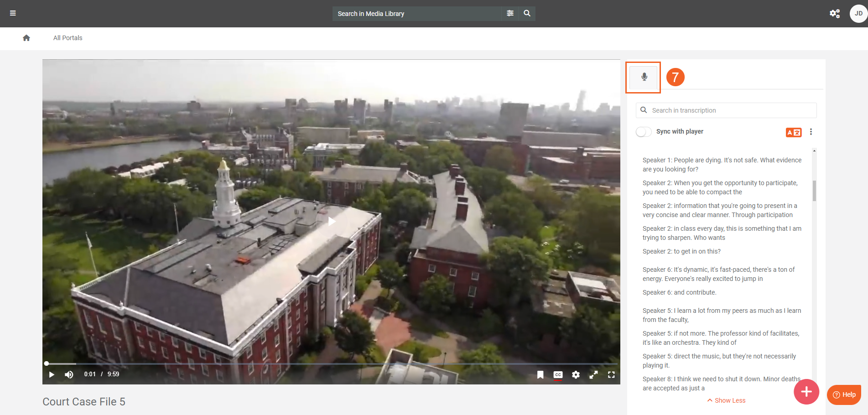Toggle Sync with player switch

pyautogui.click(x=644, y=132)
